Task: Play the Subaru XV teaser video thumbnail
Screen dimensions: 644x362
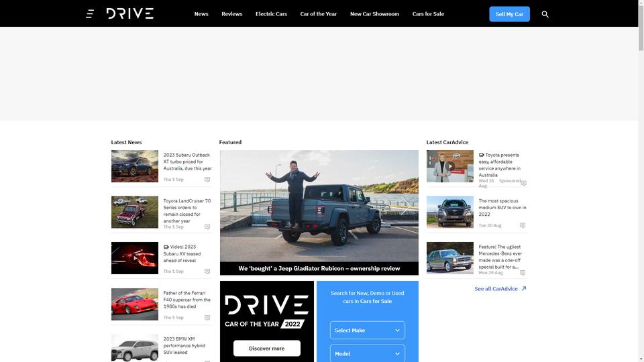Action: click(135, 258)
